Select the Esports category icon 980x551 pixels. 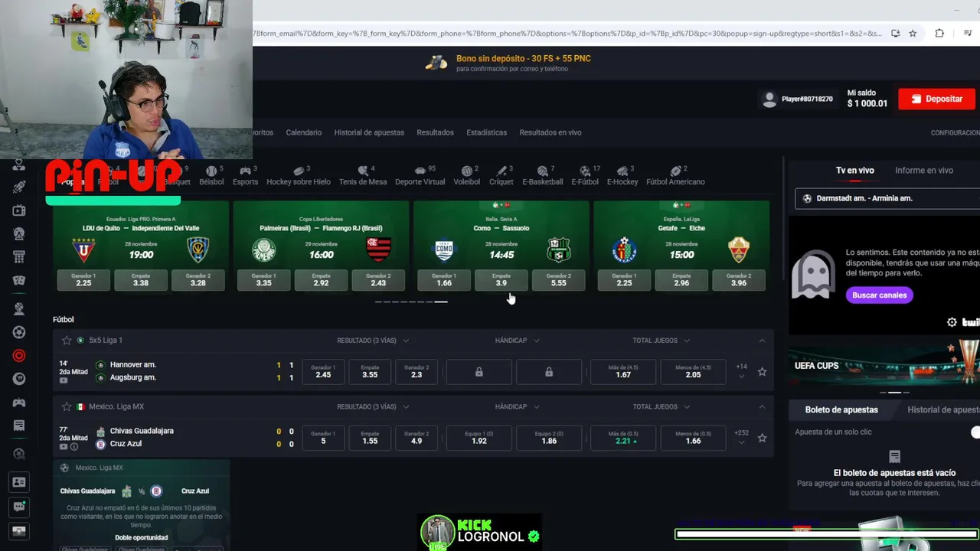coord(245,175)
